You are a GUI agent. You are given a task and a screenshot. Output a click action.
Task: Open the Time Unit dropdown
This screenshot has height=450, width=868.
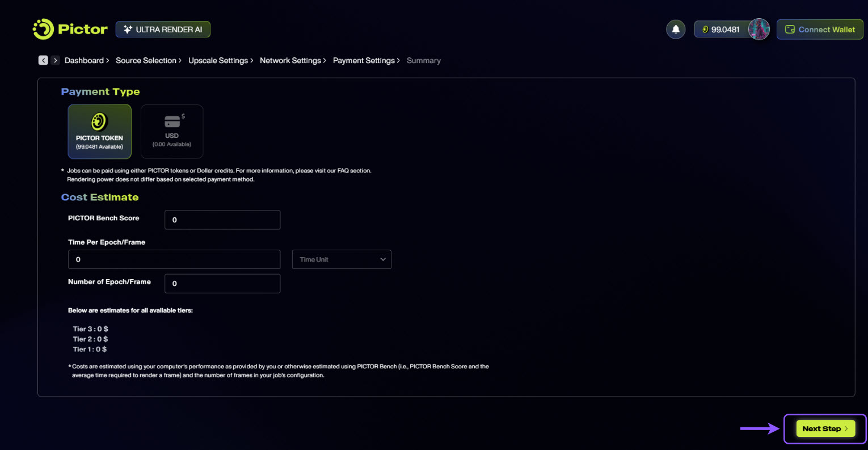341,259
